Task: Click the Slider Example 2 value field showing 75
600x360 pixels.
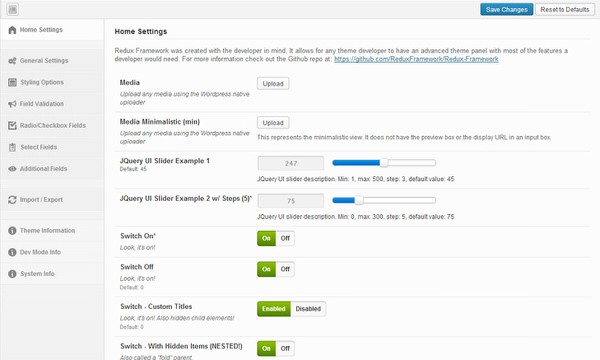Action: pyautogui.click(x=291, y=201)
